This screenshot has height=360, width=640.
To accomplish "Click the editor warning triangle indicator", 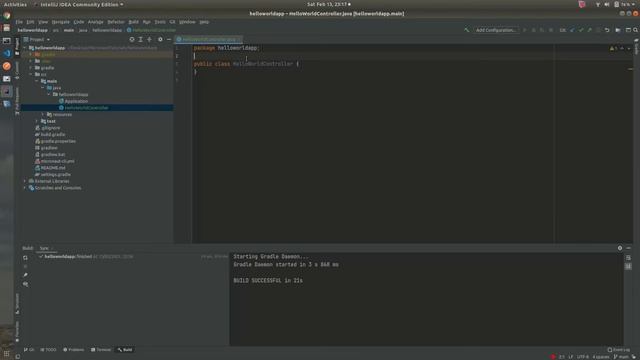I will tap(612, 48).
